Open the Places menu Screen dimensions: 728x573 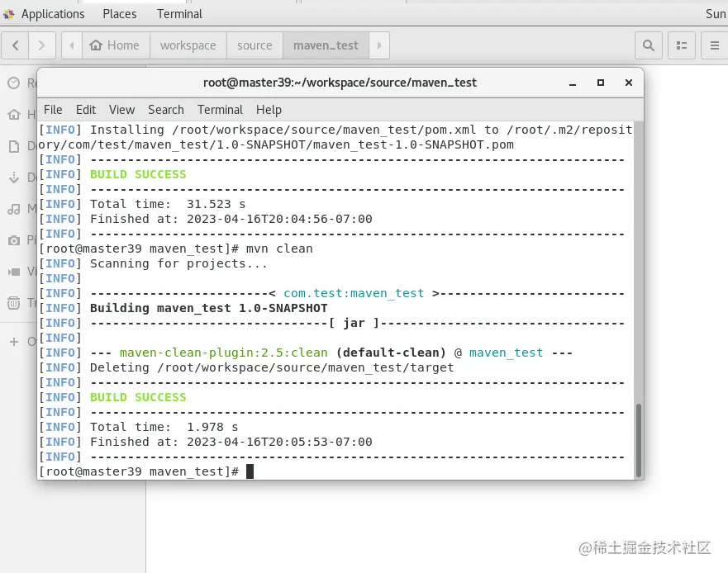coord(120,14)
